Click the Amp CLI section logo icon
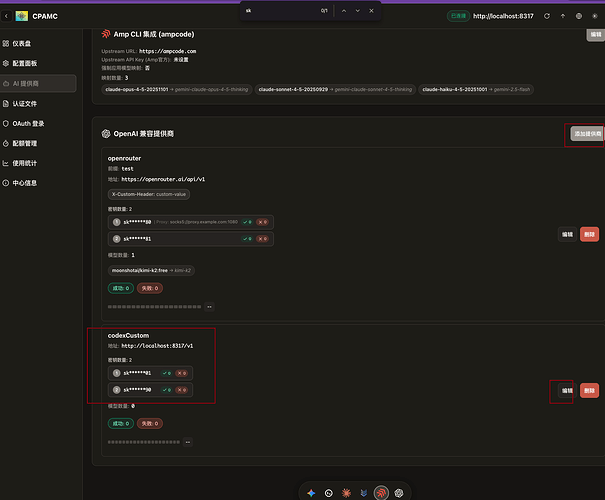 tap(106, 34)
